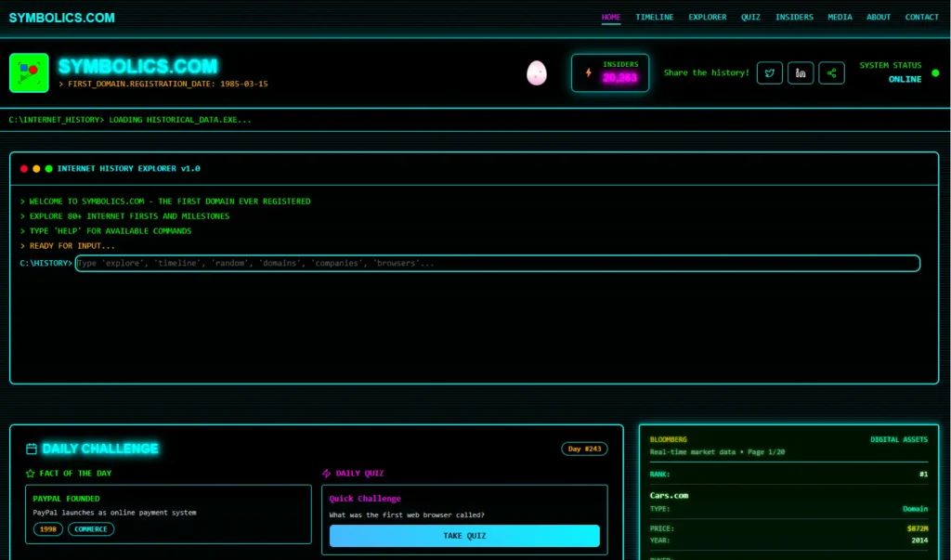Click the green system status indicator dot

tap(935, 72)
